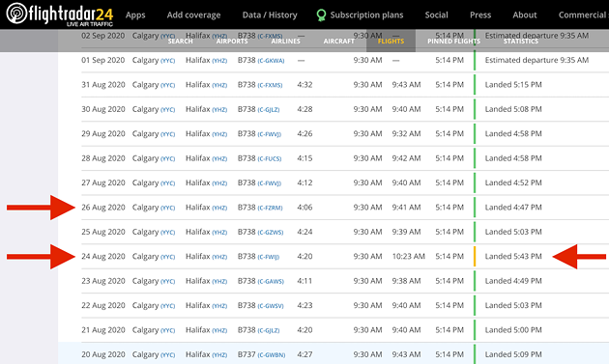Switch to the Pinned Flights tab
Viewport: 609px width, 364px height.
click(453, 42)
